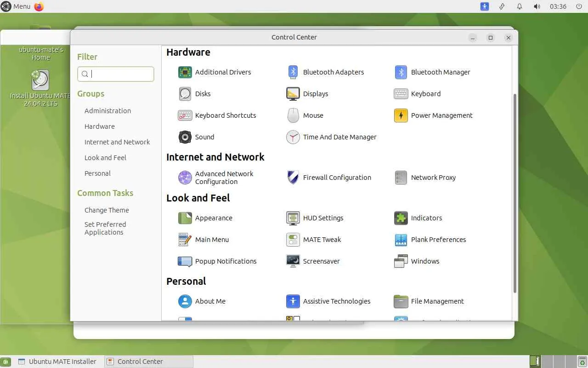This screenshot has height=368, width=588.
Task: Open Additional Drivers settings icon
Action: coord(185,72)
